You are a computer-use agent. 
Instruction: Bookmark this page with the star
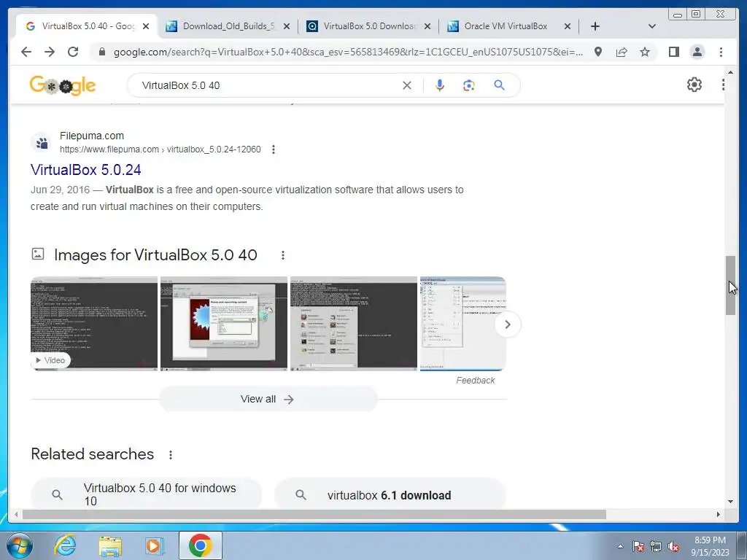click(x=645, y=52)
